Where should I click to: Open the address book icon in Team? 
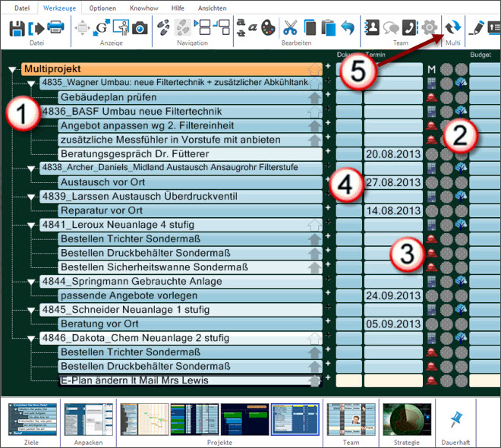pyautogui.click(x=373, y=28)
